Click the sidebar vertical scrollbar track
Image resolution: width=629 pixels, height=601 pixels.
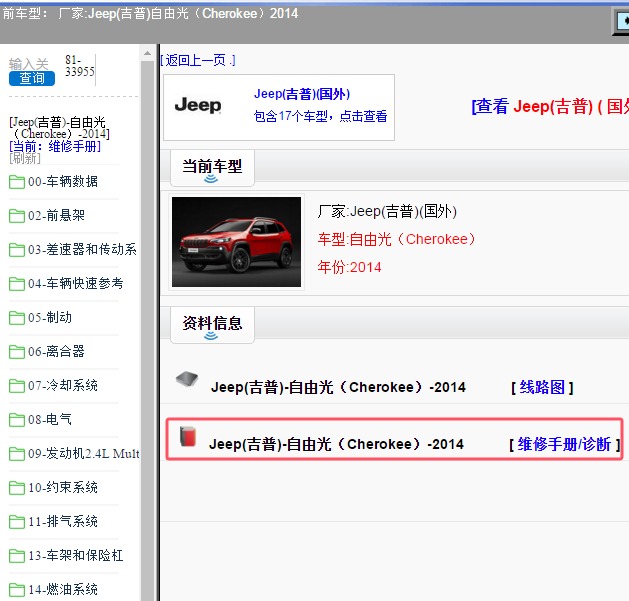click(148, 331)
